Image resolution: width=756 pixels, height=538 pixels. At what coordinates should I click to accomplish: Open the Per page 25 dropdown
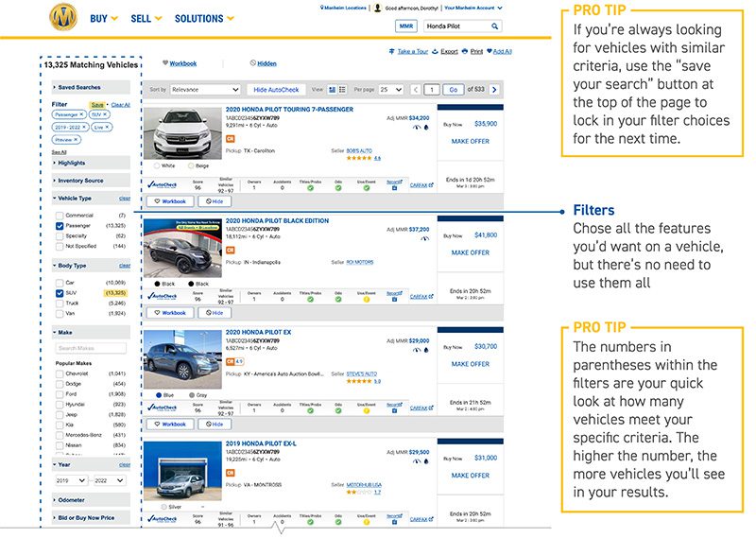pos(391,89)
